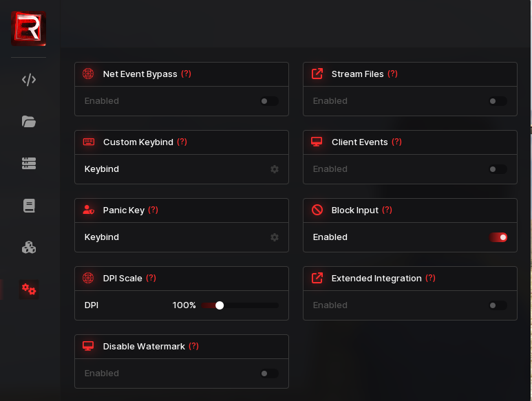Open the folder icon in the sidebar
532x401 pixels.
pyautogui.click(x=29, y=122)
